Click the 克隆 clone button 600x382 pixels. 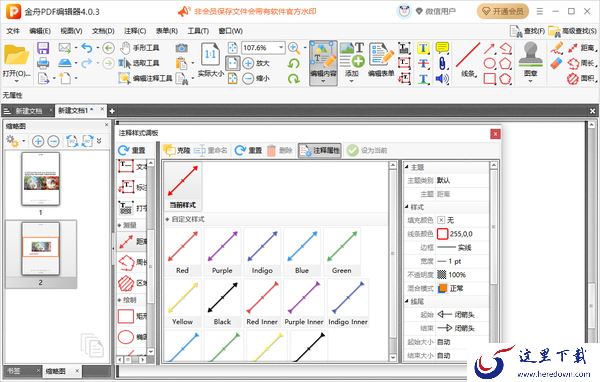177,150
